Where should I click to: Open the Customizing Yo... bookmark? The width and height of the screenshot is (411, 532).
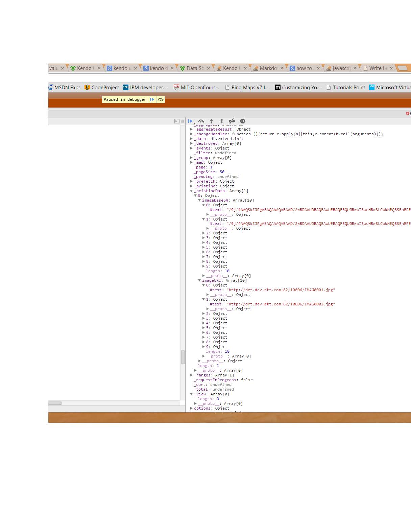tap(298, 87)
